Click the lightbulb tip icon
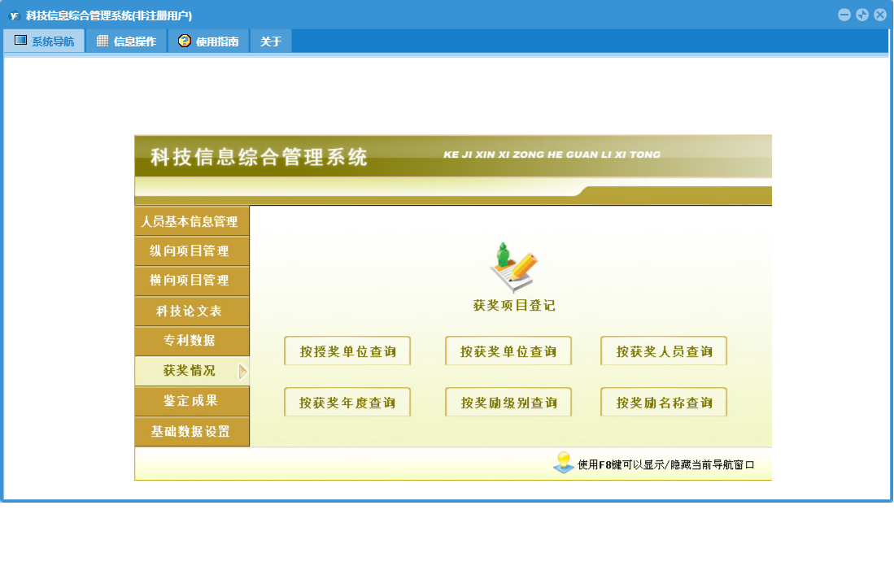 (x=563, y=462)
